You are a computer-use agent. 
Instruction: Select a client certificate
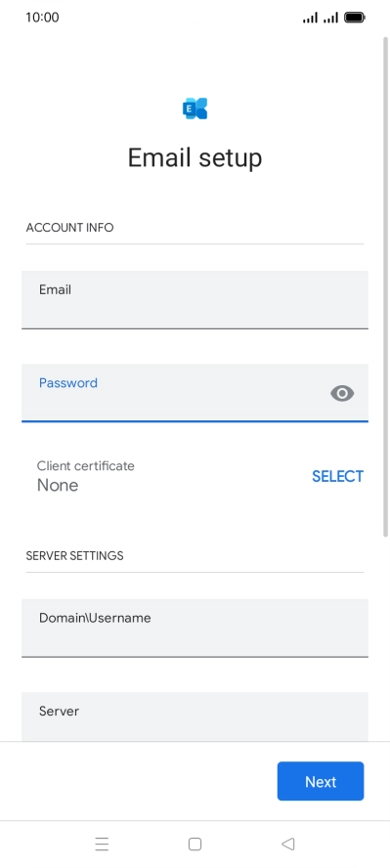(x=337, y=476)
